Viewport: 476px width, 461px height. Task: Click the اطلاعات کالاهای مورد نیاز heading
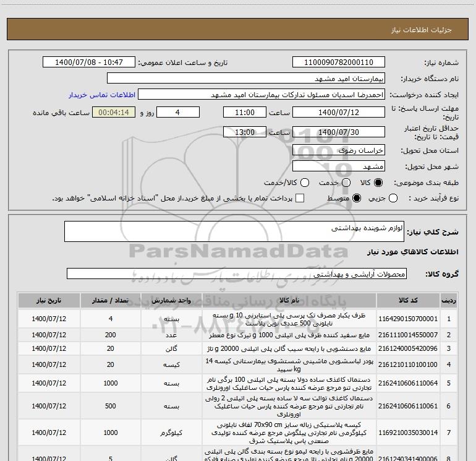click(412, 252)
